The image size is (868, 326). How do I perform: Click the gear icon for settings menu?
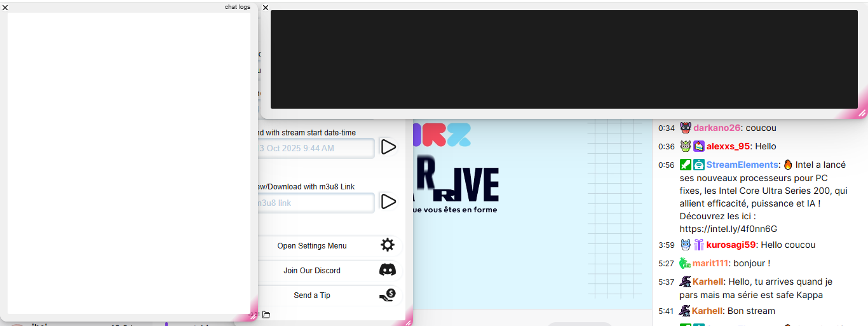tap(388, 245)
